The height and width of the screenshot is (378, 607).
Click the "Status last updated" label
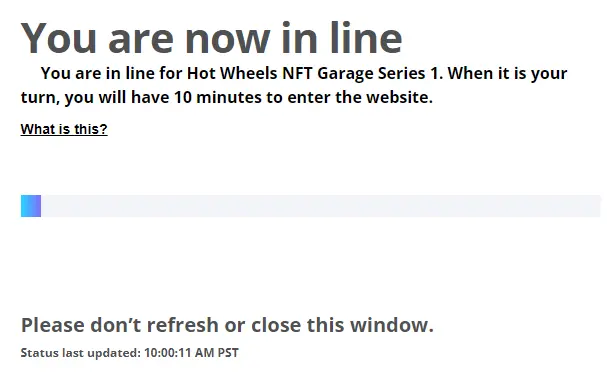coord(81,353)
